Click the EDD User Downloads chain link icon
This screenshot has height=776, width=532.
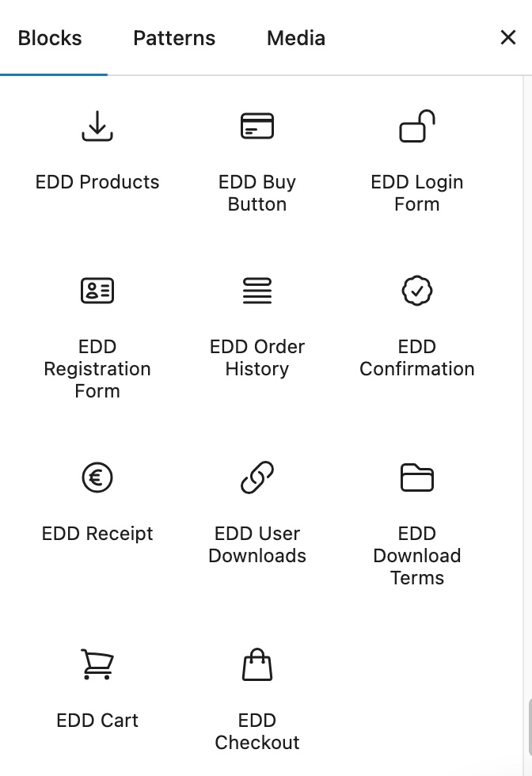tap(256, 477)
